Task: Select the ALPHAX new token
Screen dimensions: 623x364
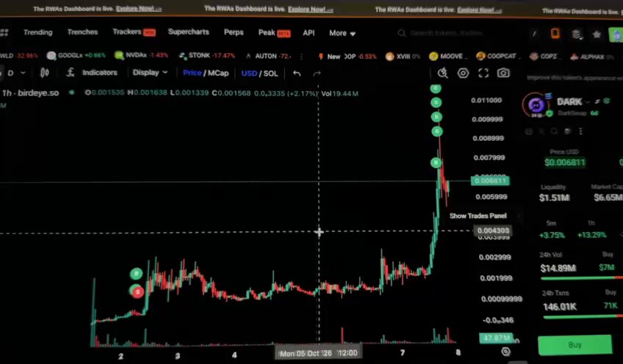Action: [591, 57]
